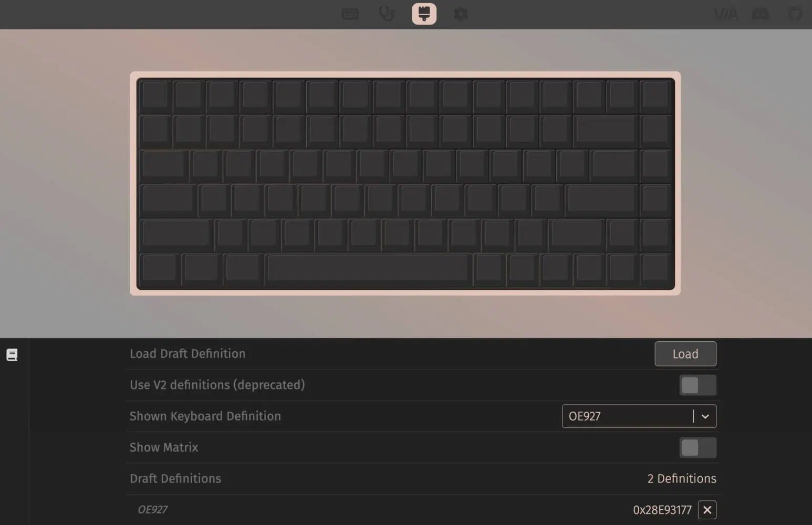
Task: Click the Load draft definition button
Action: [x=685, y=354]
